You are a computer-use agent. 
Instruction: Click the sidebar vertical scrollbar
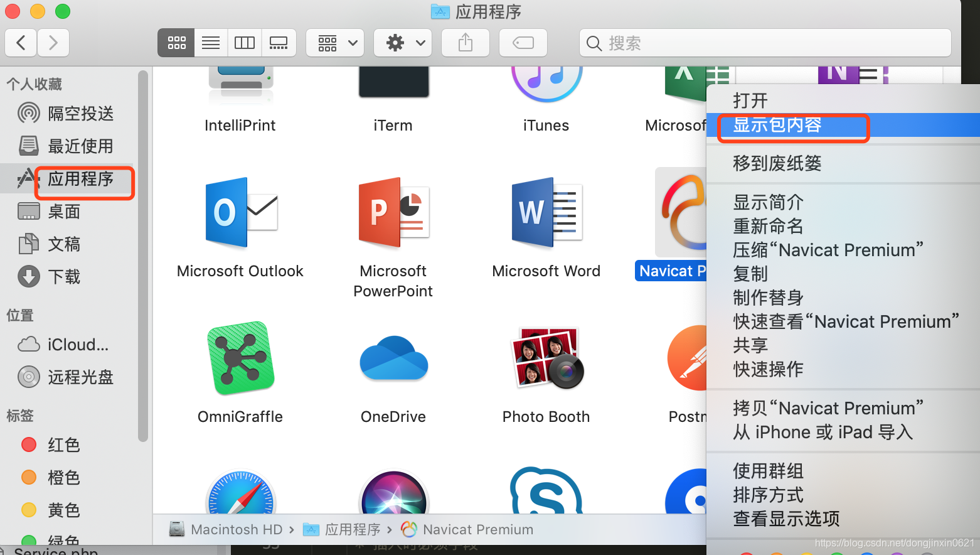click(143, 256)
